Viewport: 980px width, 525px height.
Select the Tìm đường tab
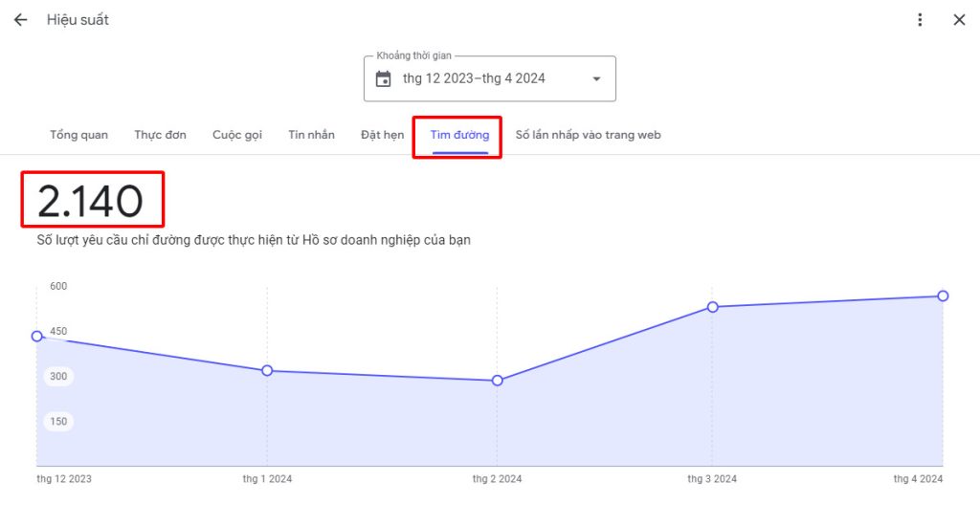pos(459,135)
